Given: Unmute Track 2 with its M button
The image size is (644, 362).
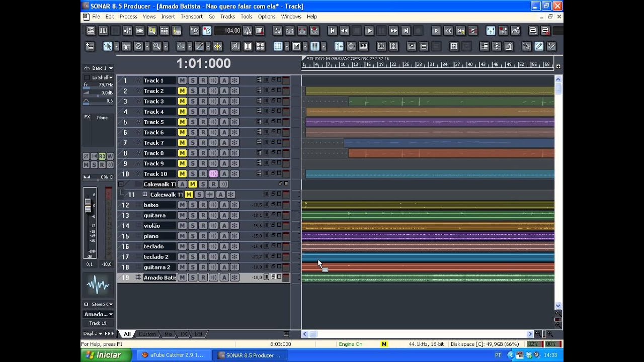Looking at the screenshot, I should point(182,91).
